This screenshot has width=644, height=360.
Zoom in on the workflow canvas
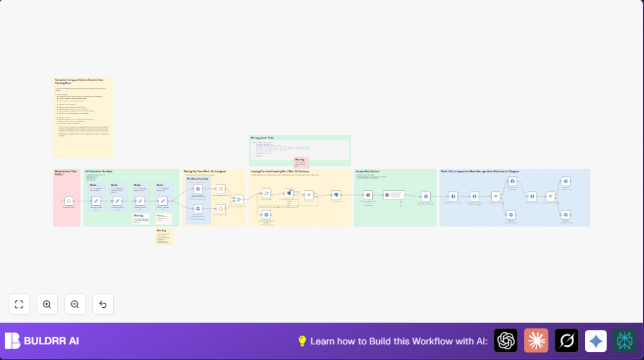point(47,305)
